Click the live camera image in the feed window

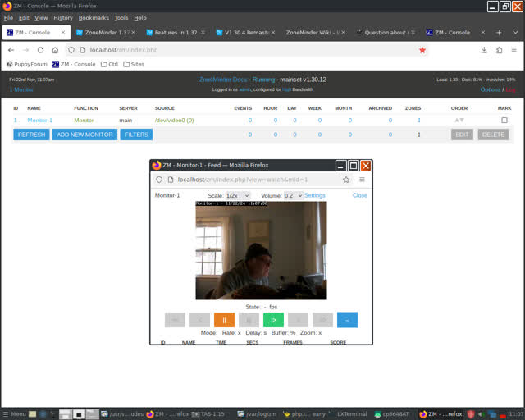click(x=261, y=250)
